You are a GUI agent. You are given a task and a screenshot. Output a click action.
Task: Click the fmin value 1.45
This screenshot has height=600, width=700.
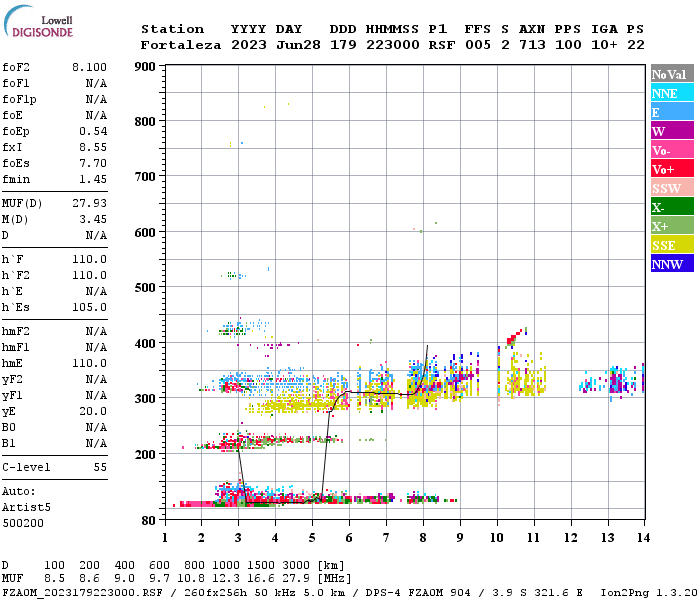[x=93, y=179]
